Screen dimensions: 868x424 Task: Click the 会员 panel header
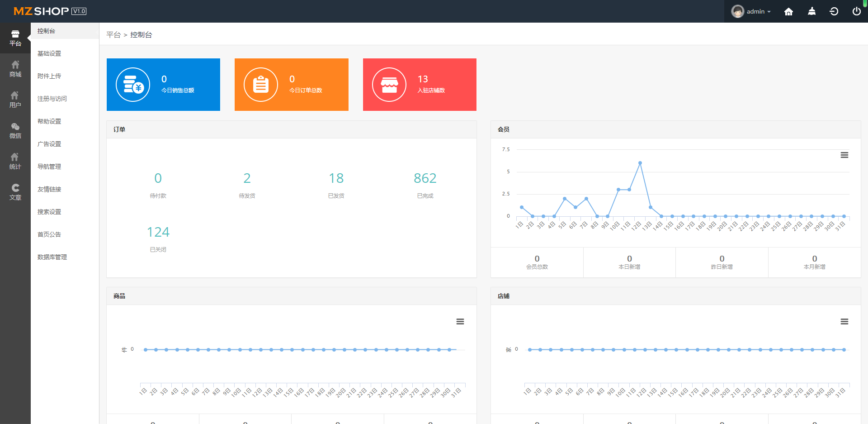pos(676,129)
